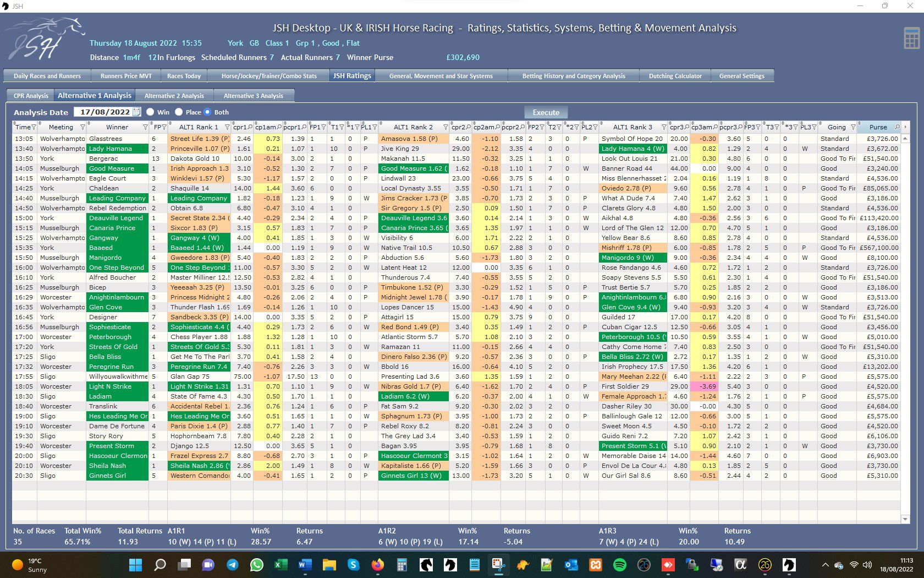Viewport: 924px width, 578px height.
Task: Switch to Alternative 3 Analysis sub-tab
Action: 253,96
